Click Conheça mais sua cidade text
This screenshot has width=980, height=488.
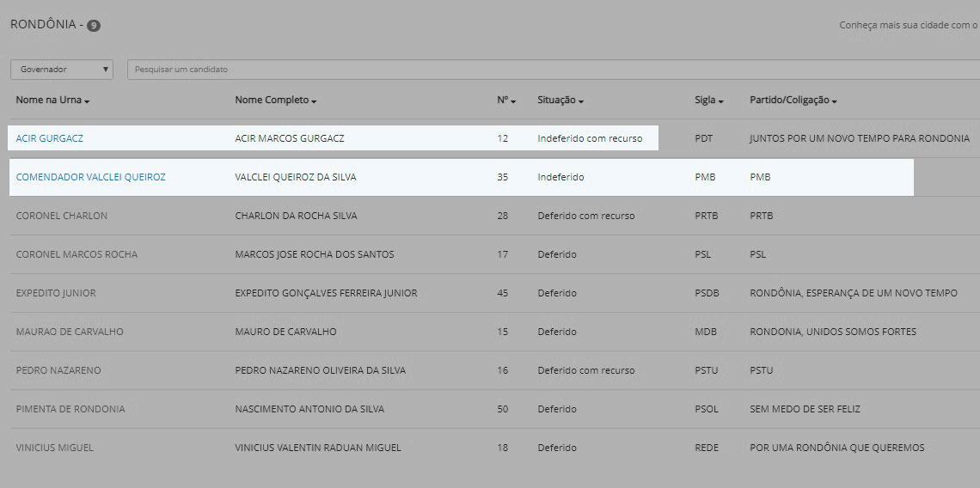[x=910, y=26]
